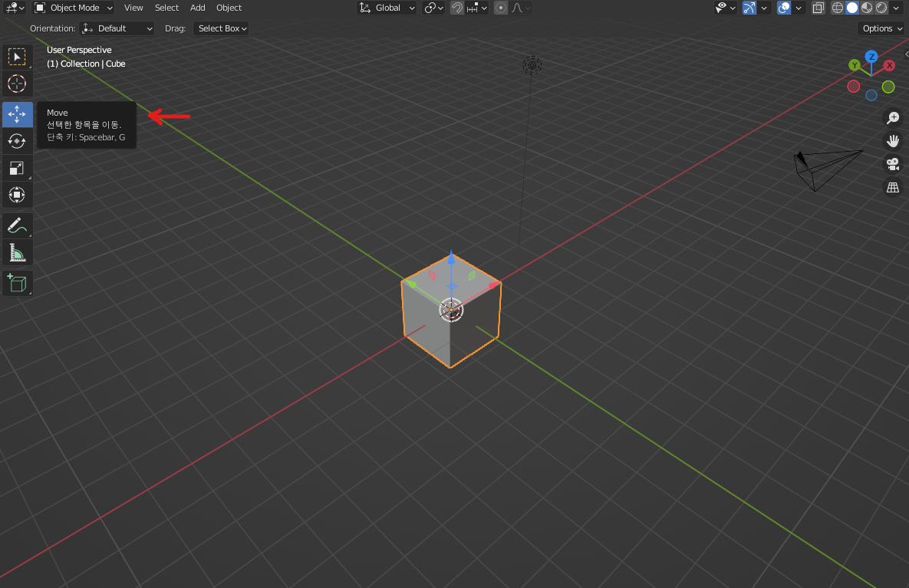
Task: Open the Object Mode dropdown
Action: pyautogui.click(x=73, y=8)
